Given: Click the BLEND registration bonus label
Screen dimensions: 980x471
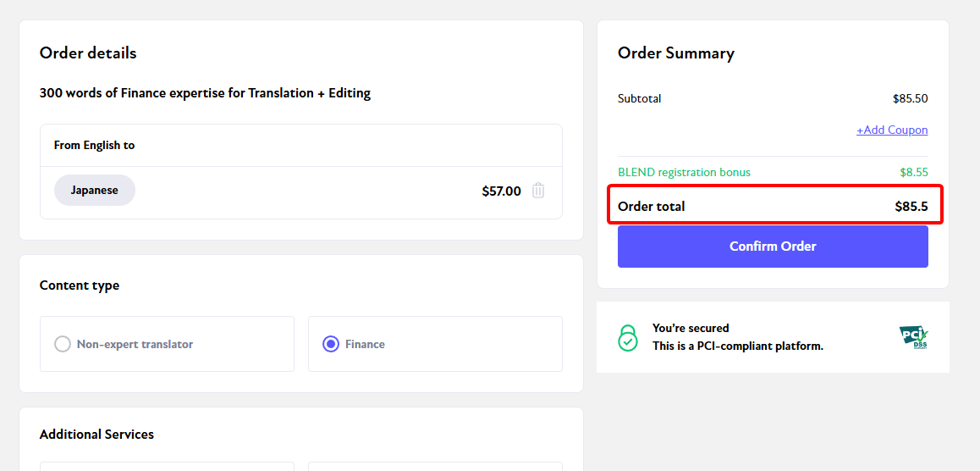Looking at the screenshot, I should click(x=684, y=172).
